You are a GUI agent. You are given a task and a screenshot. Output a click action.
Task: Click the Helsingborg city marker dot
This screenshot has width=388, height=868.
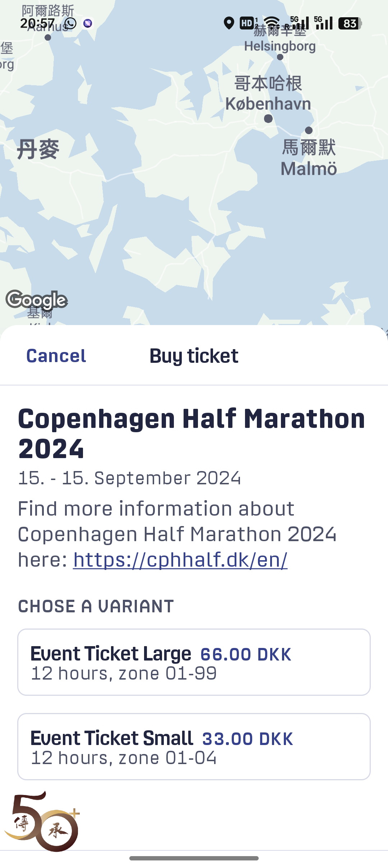coord(280,57)
